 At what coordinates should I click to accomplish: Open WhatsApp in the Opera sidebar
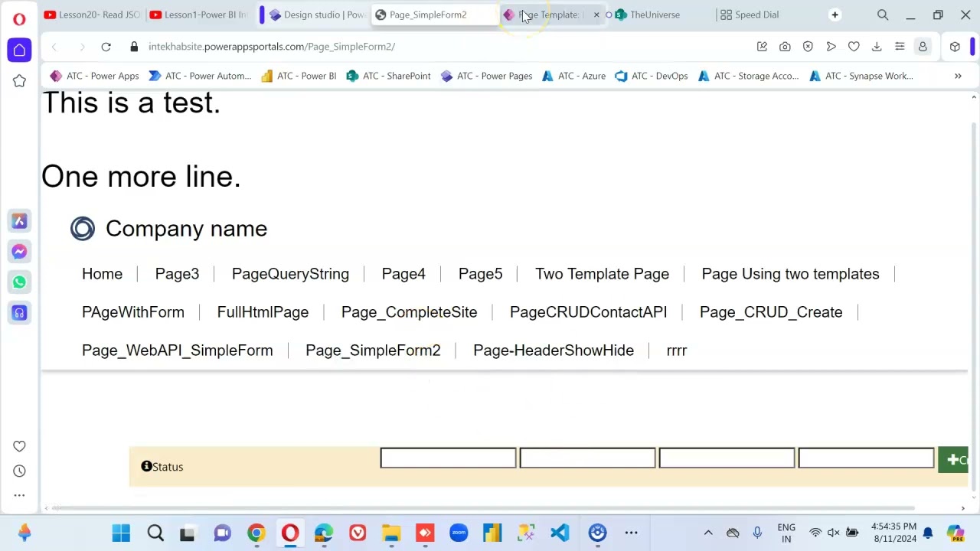tap(19, 282)
